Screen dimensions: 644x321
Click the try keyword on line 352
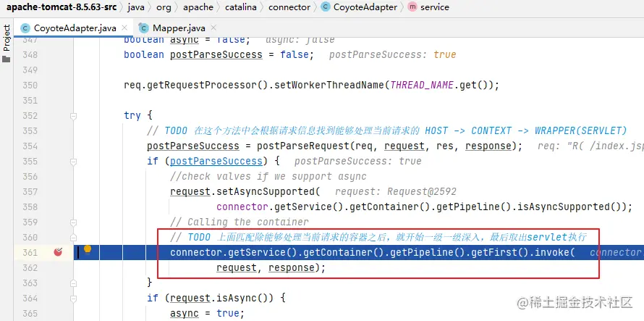132,116
